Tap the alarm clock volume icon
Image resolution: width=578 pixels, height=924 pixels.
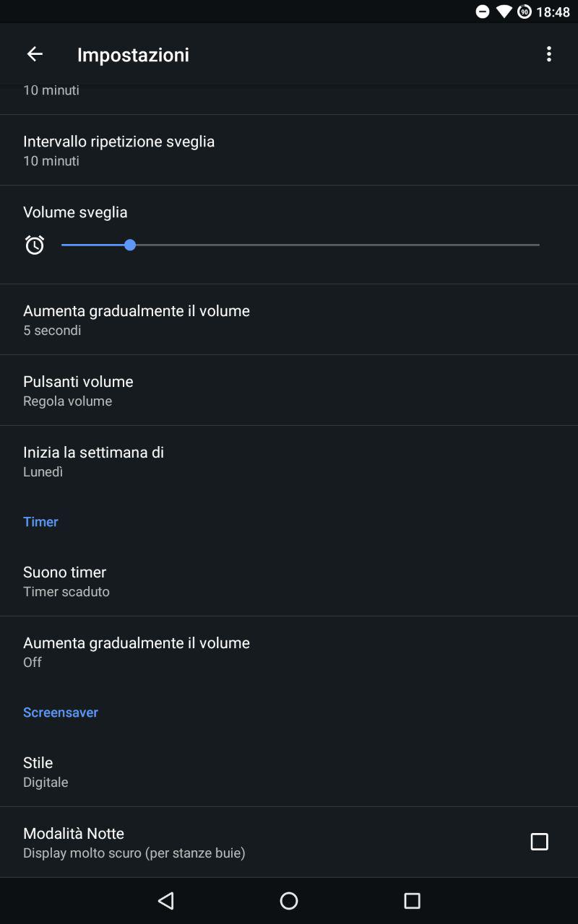[35, 245]
